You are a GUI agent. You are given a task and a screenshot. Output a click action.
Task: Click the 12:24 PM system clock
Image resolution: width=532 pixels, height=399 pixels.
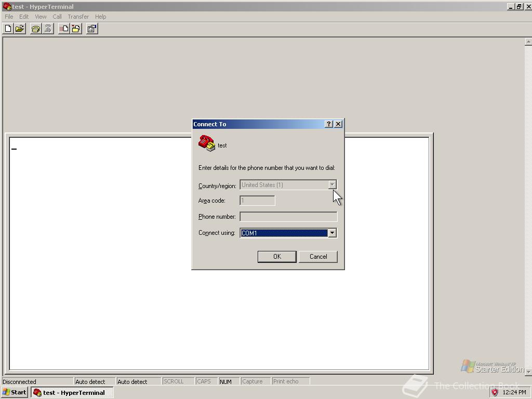(x=514, y=393)
